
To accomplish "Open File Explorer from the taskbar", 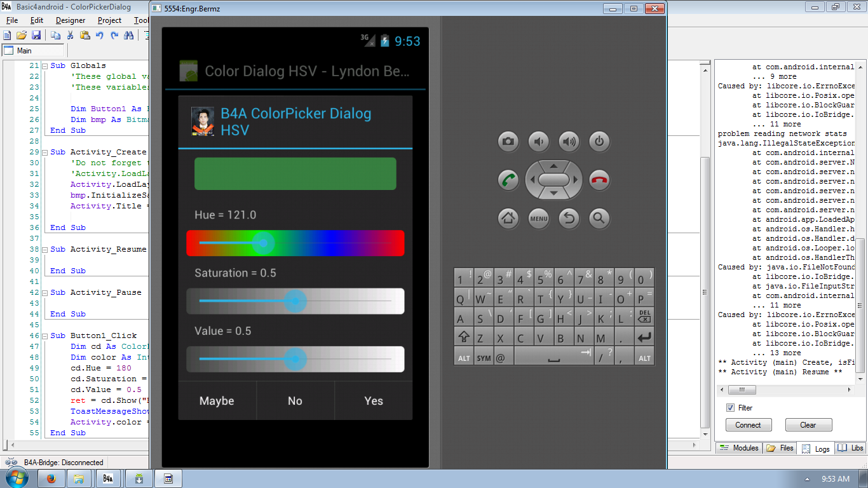I will pos(79,478).
